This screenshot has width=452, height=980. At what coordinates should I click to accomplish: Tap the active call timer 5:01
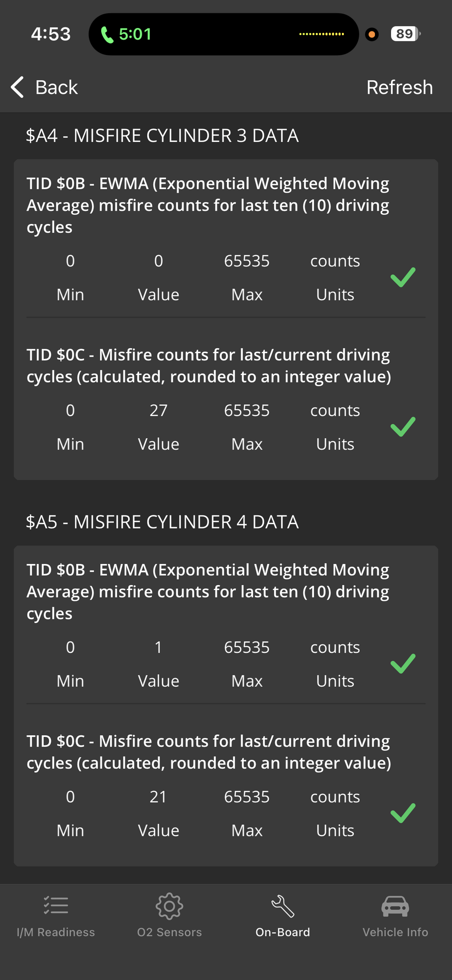point(135,34)
